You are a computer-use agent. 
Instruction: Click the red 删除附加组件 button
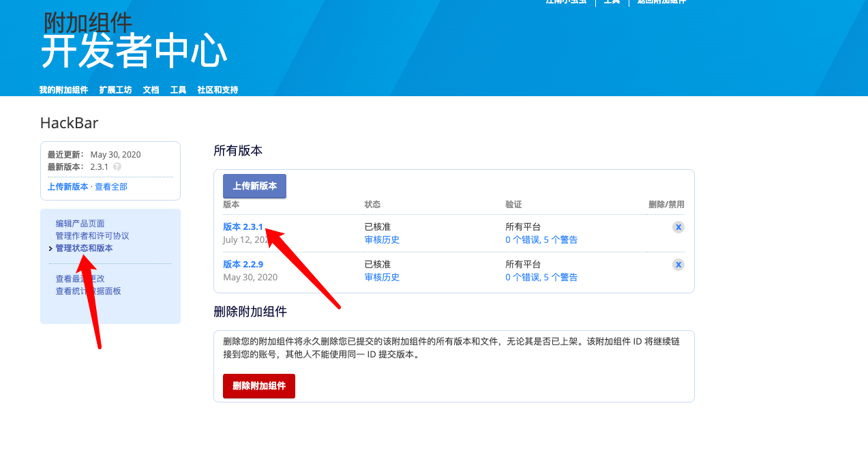(259, 386)
